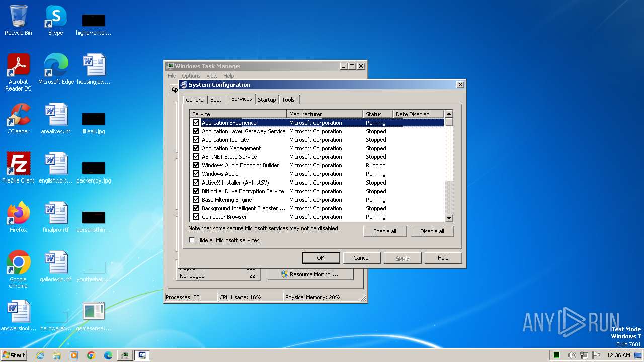Open Acrobat Reader DC shortcut
The height and width of the screenshot is (362, 644).
tap(18, 72)
